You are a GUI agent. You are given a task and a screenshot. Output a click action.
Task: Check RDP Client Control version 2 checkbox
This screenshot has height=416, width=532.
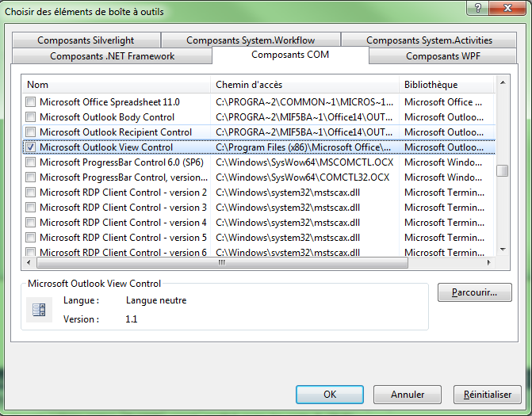31,193
